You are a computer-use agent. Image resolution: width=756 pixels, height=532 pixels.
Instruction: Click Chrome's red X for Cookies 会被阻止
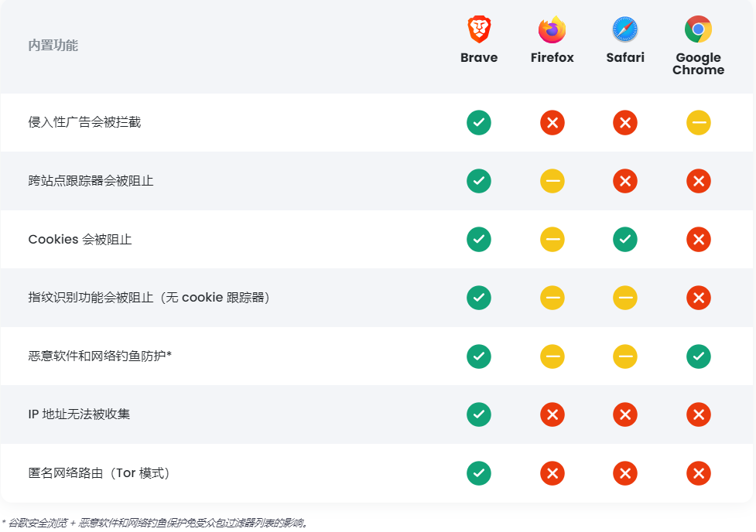click(698, 239)
